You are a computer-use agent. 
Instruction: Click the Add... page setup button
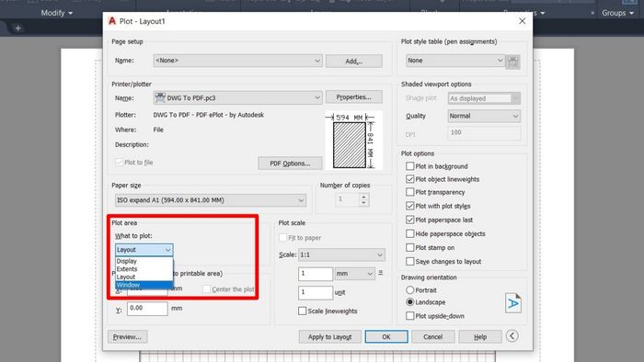pyautogui.click(x=354, y=61)
